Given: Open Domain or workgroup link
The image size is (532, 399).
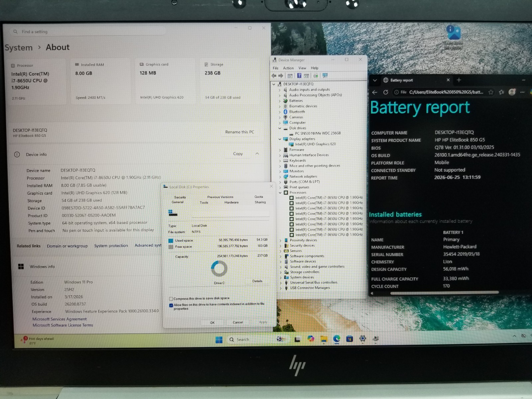Looking at the screenshot, I should click(67, 246).
